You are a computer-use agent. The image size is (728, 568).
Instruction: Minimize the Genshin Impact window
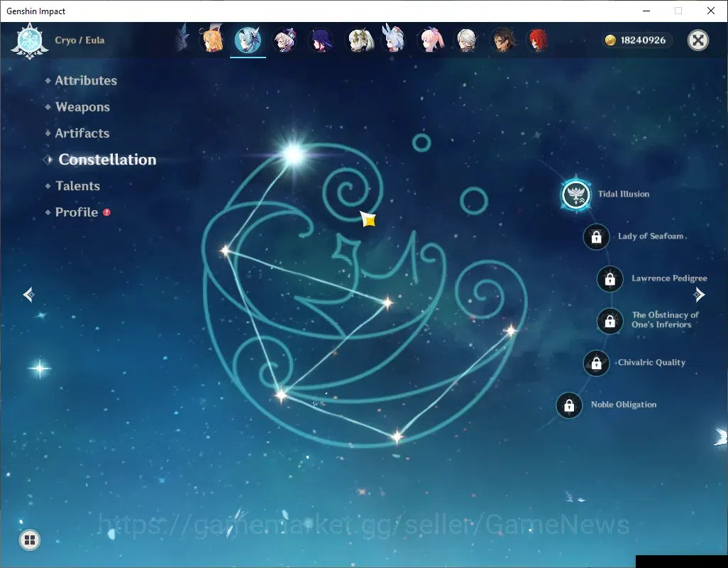[x=646, y=11]
